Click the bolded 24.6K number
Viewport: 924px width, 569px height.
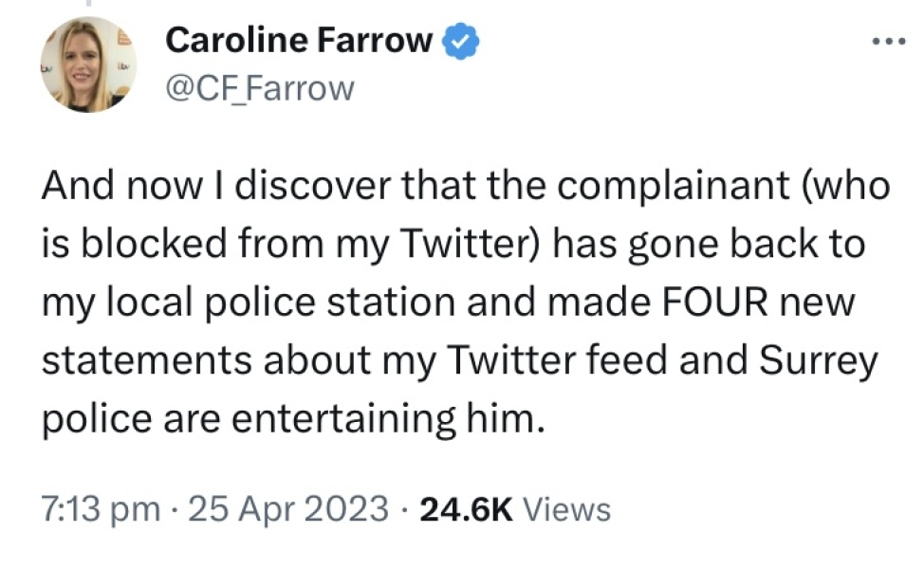point(471,508)
